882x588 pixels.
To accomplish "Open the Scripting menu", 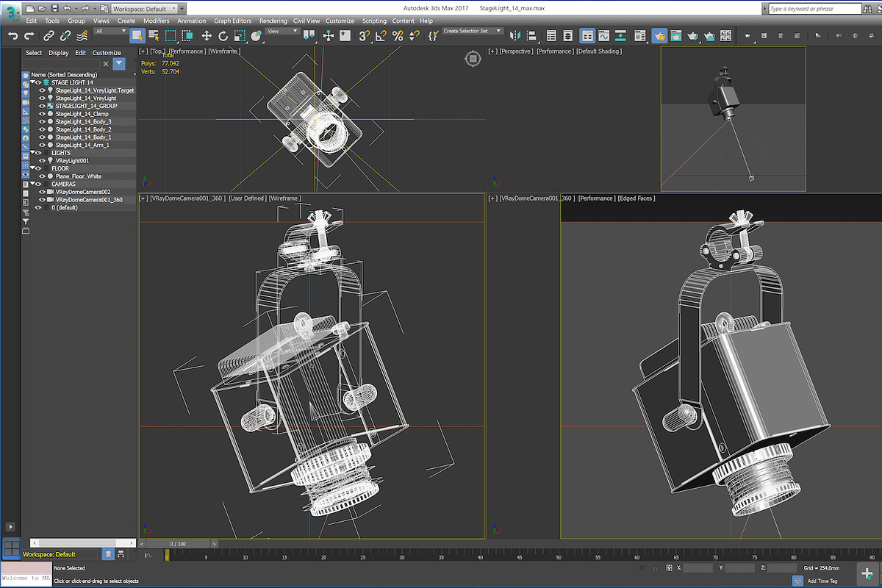I will click(374, 21).
